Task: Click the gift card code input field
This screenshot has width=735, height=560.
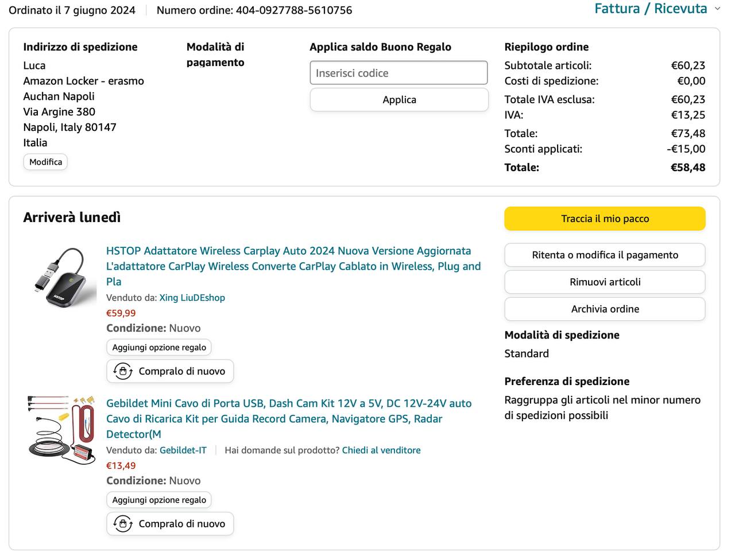Action: 399,73
